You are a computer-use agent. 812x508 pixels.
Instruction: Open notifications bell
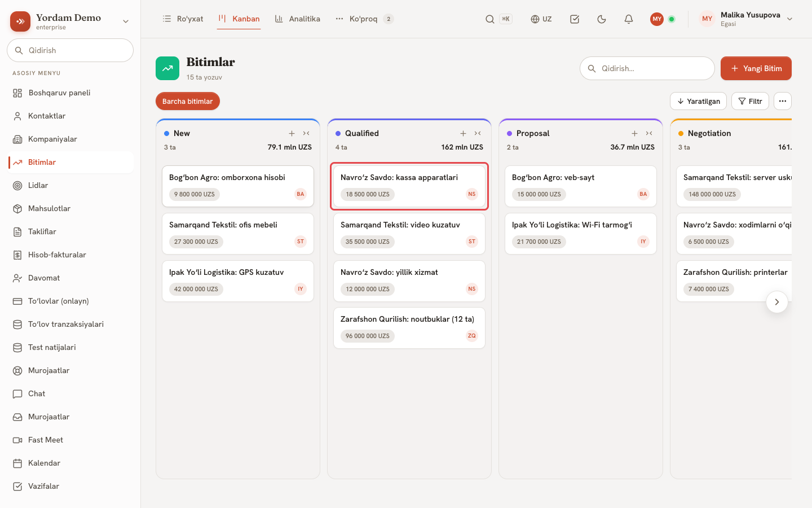click(x=629, y=19)
